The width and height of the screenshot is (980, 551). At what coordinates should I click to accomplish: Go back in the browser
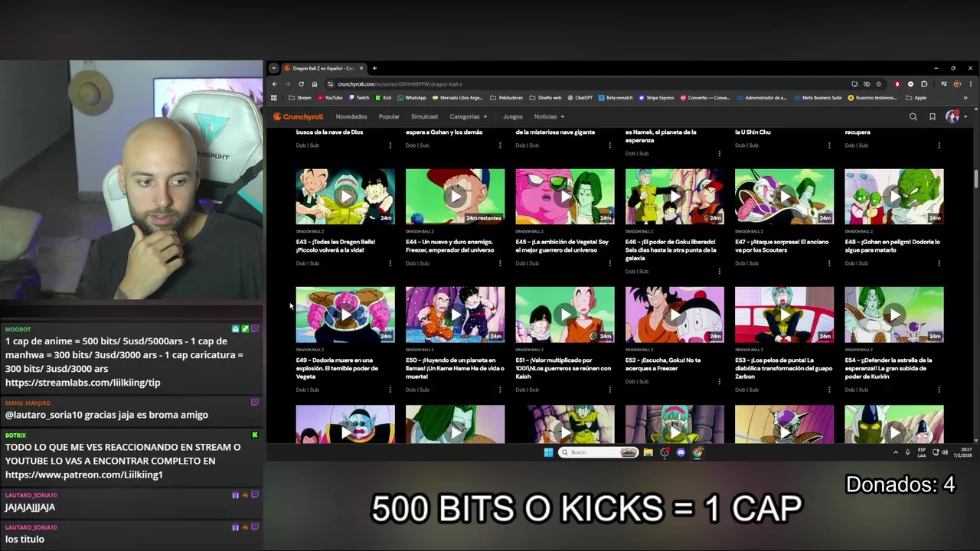click(275, 84)
